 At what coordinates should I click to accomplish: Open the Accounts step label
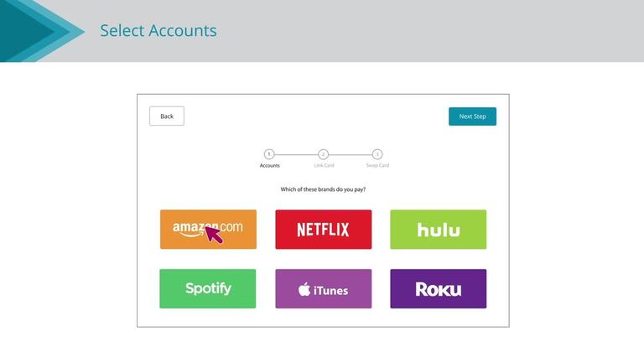[269, 166]
